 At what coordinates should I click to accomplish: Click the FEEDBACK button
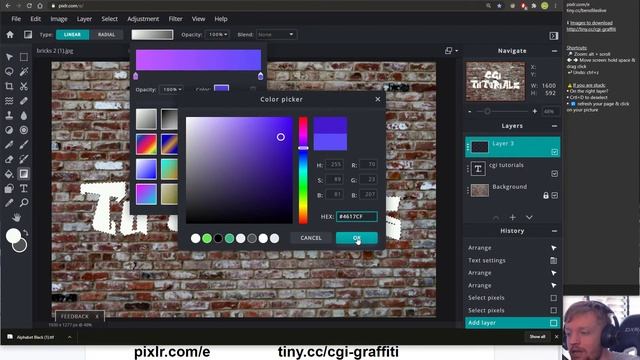75,316
